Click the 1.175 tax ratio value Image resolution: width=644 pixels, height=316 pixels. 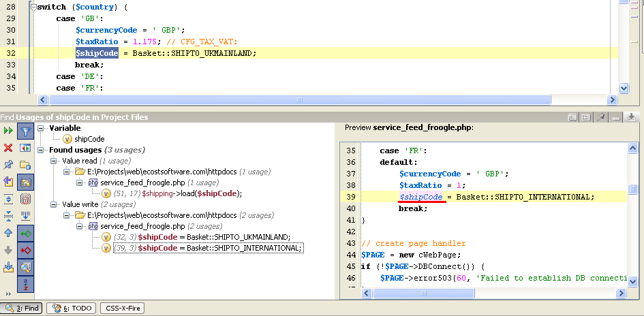(145, 42)
